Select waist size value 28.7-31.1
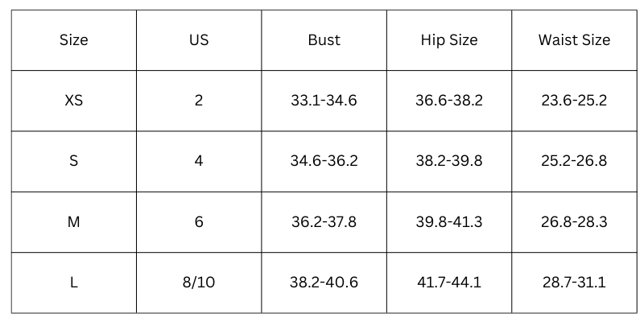The image size is (644, 322). click(x=574, y=283)
